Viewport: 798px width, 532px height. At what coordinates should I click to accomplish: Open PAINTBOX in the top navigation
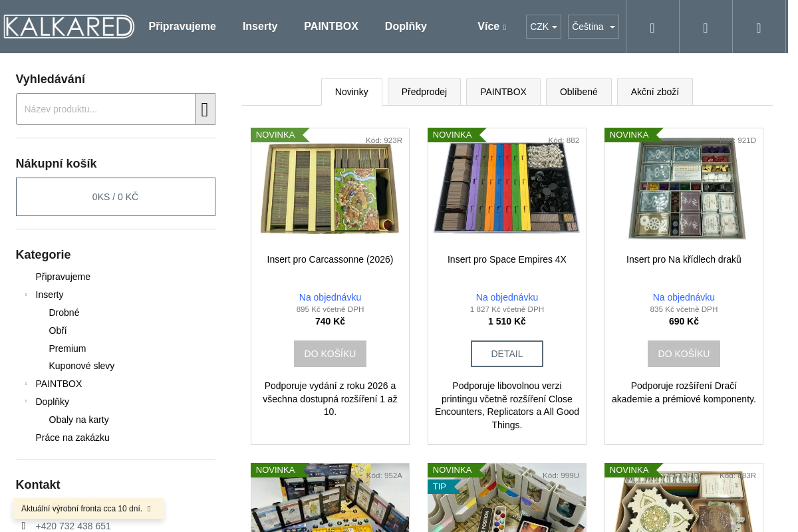pyautogui.click(x=331, y=27)
